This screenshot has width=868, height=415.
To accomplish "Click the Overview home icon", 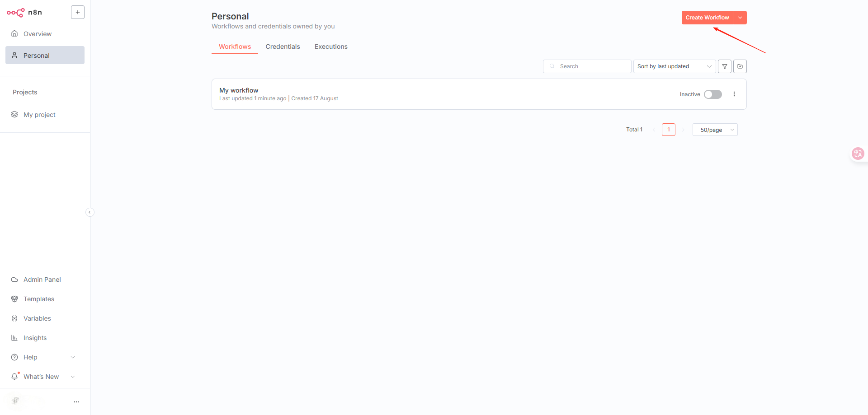I will point(14,33).
